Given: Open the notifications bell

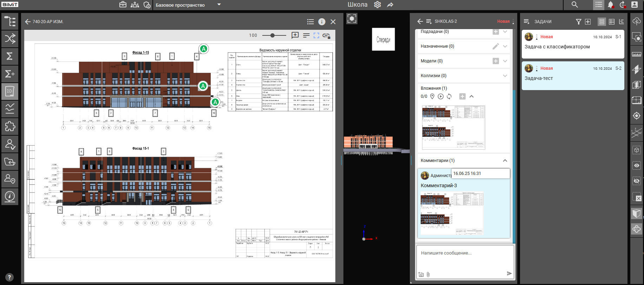Looking at the screenshot, I should tap(611, 5).
